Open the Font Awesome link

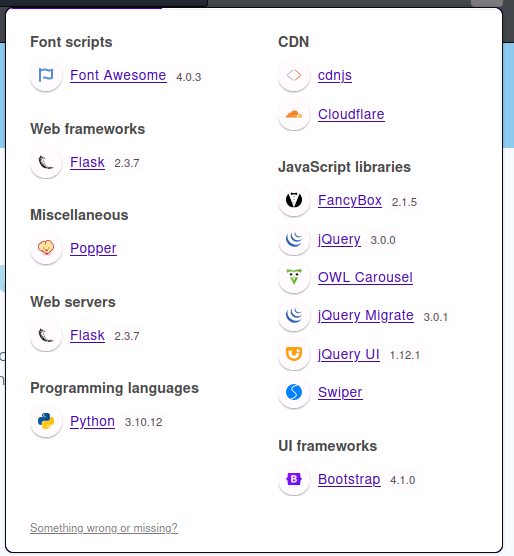pyautogui.click(x=118, y=75)
